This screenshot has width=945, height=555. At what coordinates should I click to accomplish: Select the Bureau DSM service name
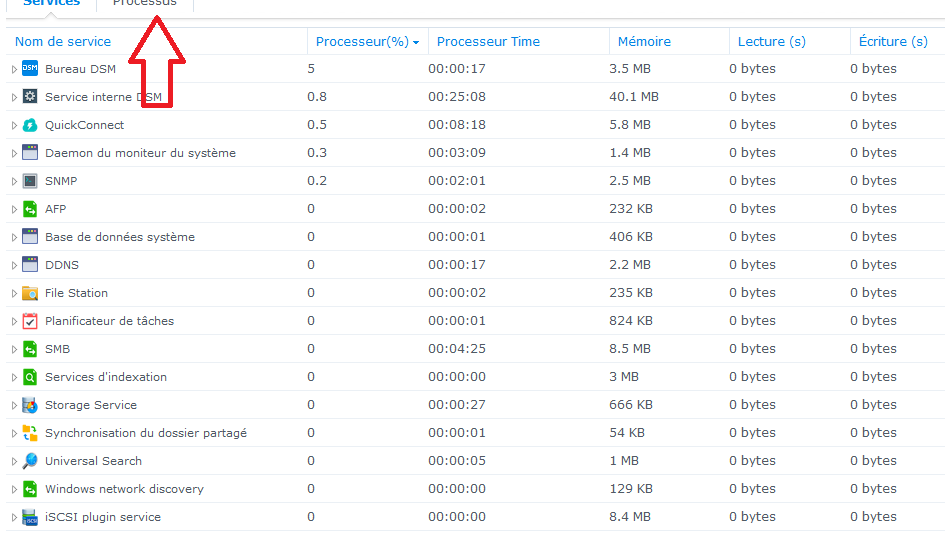(x=80, y=69)
